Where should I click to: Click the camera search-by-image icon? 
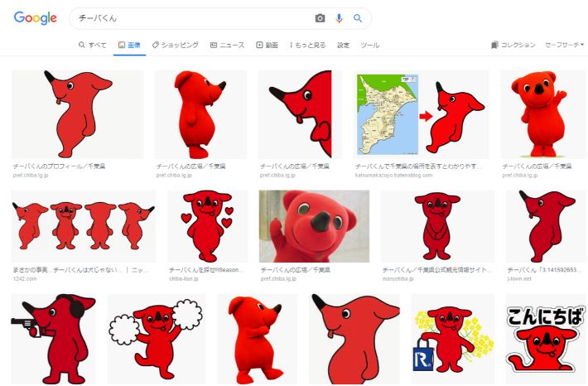321,18
